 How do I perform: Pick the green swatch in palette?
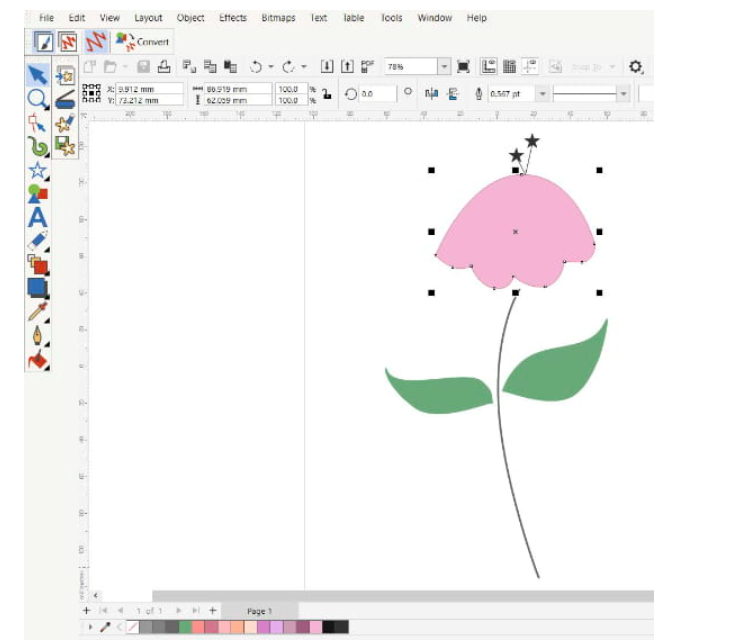pyautogui.click(x=185, y=627)
